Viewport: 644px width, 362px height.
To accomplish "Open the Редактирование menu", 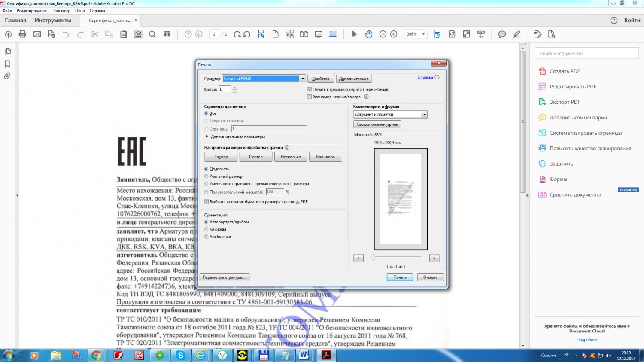I will (31, 11).
